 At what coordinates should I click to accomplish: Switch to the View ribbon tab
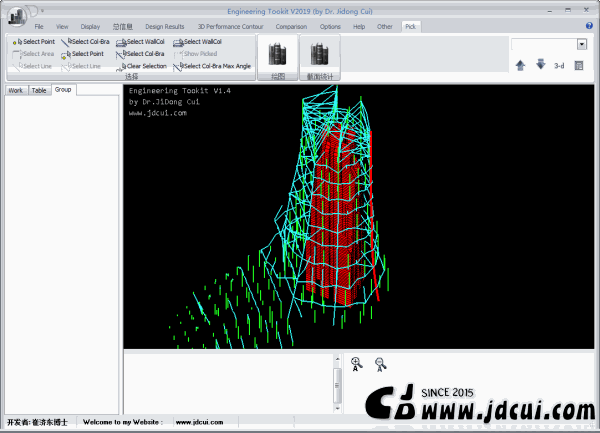pyautogui.click(x=62, y=26)
